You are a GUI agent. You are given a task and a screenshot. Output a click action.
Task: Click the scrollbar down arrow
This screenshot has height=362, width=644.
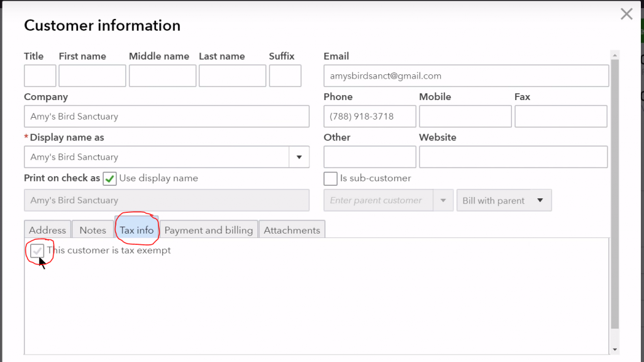614,349
